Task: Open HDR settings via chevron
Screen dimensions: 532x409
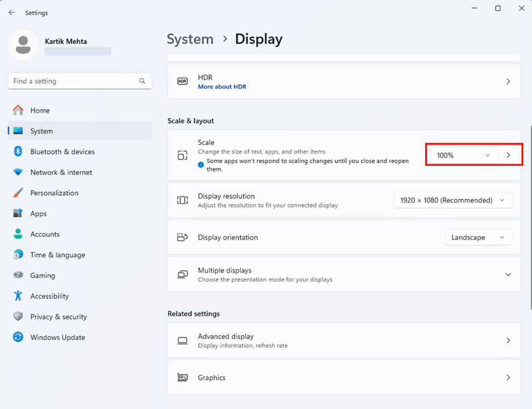Action: tap(508, 81)
